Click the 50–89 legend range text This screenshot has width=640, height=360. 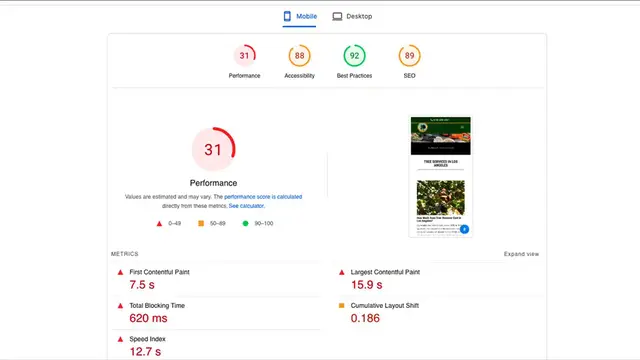(x=218, y=223)
